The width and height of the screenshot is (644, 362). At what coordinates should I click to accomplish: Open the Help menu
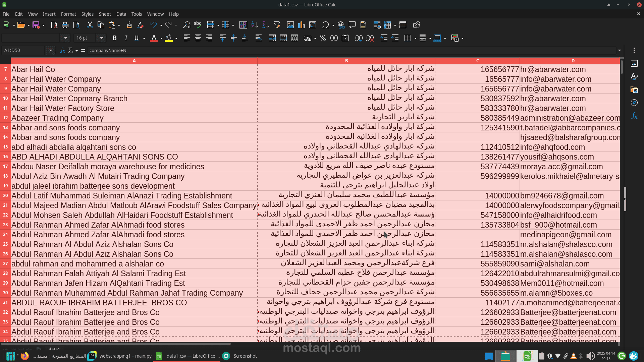coord(174,14)
